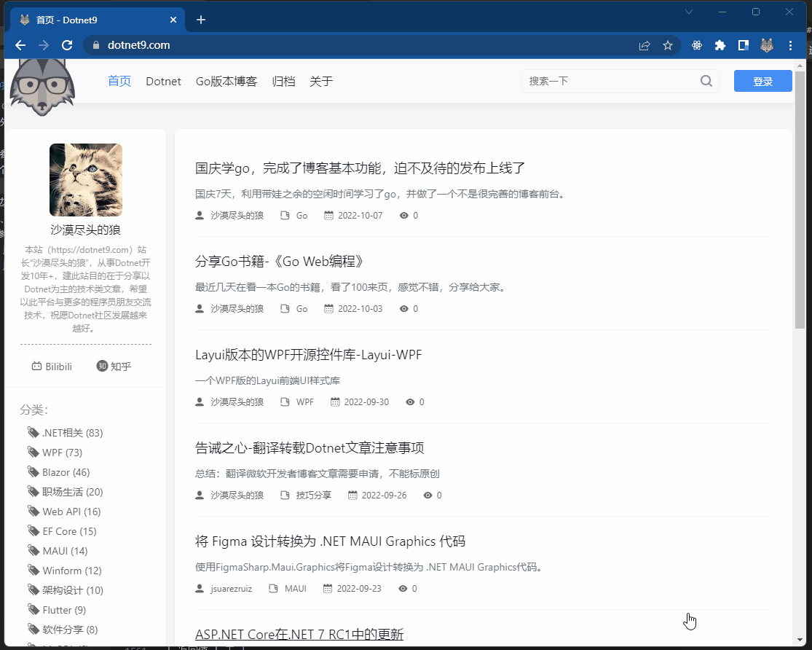
Task: Open article 国庆学go，完成了博客基本功能
Action: [360, 168]
